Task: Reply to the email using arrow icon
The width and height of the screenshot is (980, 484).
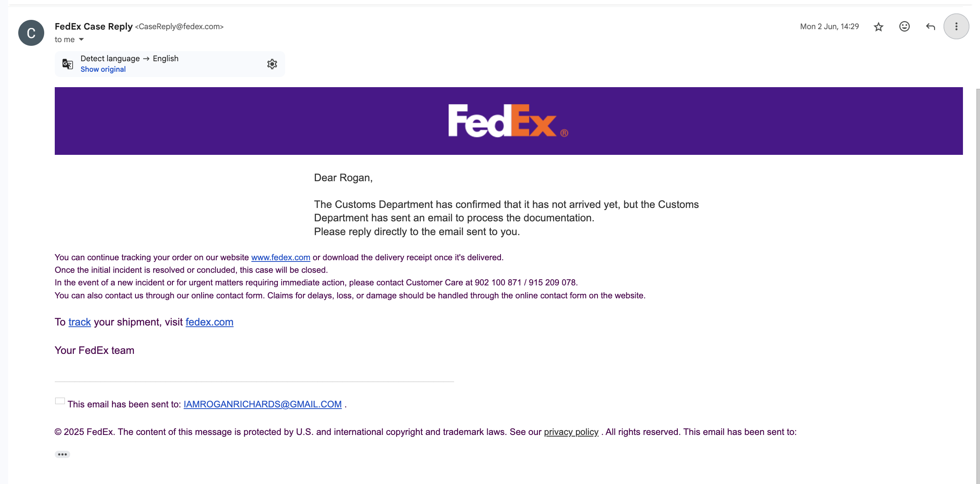Action: coord(931,27)
